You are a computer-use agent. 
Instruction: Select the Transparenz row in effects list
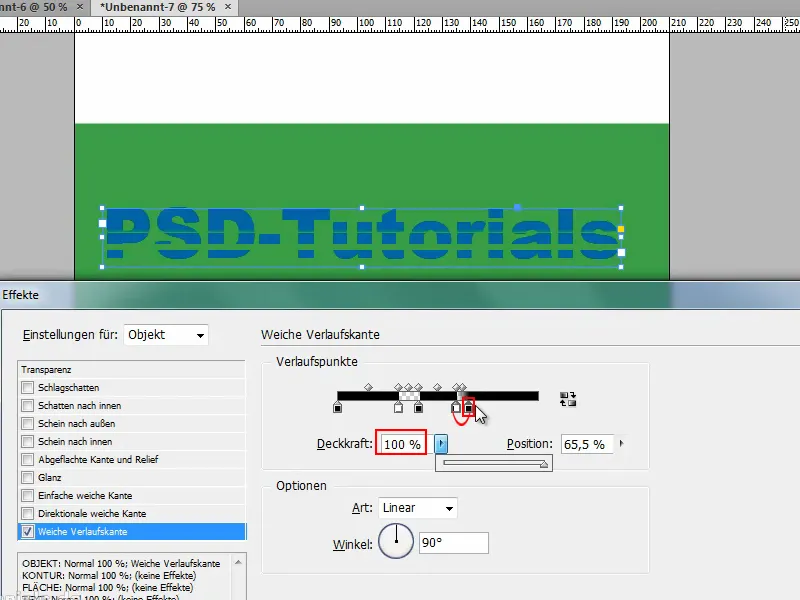pos(132,369)
